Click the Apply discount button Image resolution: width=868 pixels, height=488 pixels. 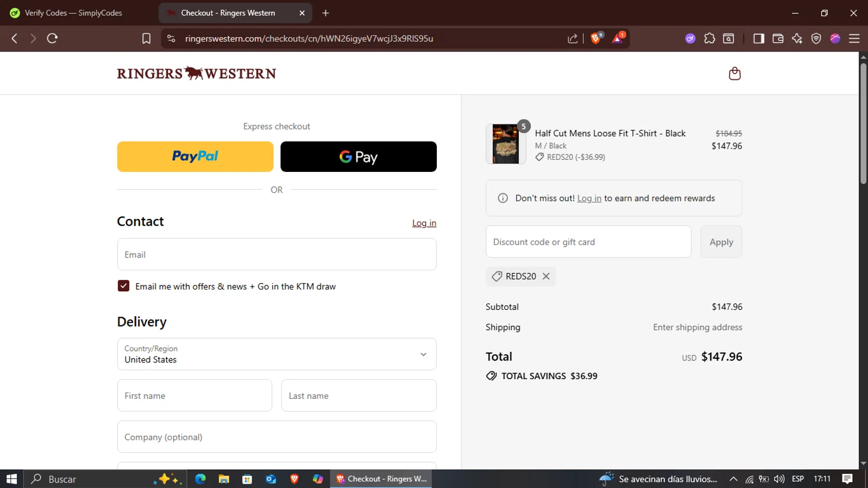[721, 242]
